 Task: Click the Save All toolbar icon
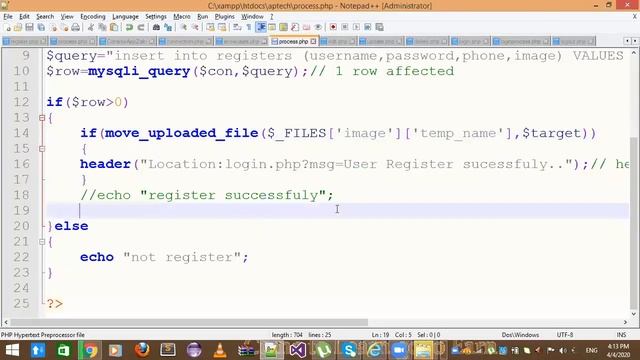[x=41, y=27]
